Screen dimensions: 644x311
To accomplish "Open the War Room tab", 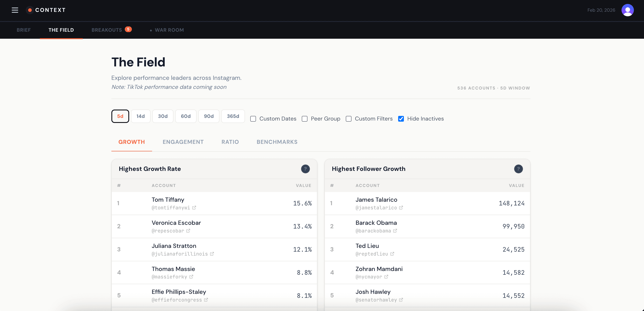I will 169,30.
